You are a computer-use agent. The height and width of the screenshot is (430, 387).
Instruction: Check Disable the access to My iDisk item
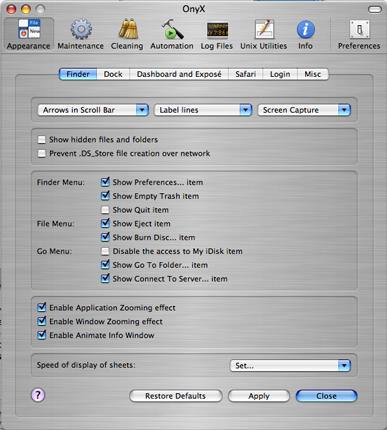[105, 251]
